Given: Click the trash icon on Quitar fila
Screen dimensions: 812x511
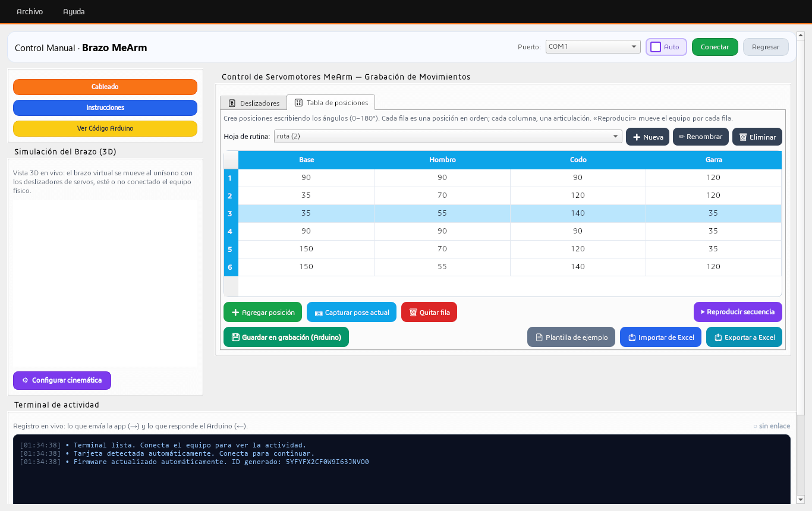Looking at the screenshot, I should [x=413, y=313].
